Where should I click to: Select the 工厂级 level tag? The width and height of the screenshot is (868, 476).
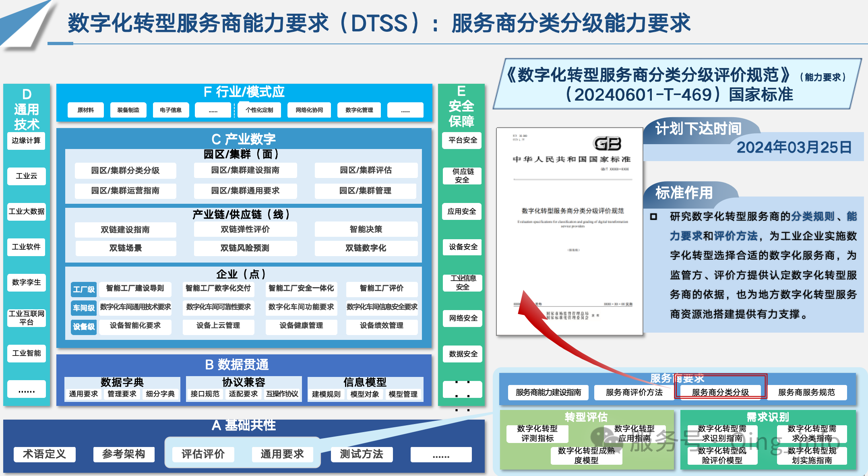tap(84, 289)
